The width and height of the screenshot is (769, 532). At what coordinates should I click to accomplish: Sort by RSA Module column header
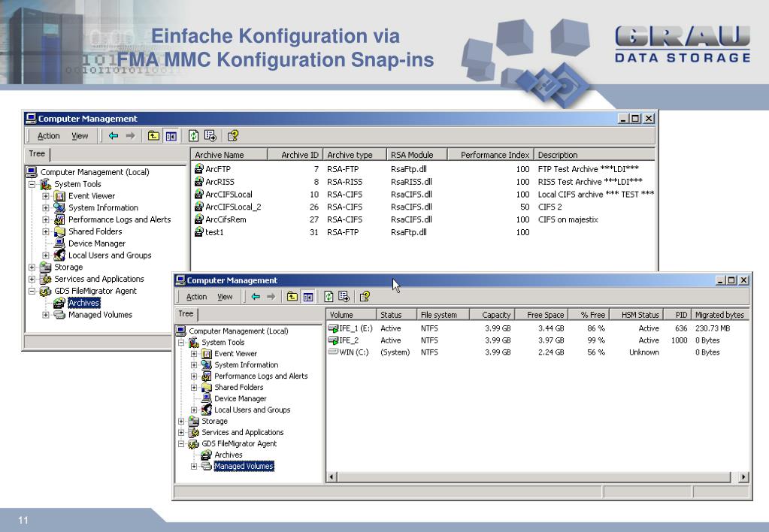click(417, 155)
